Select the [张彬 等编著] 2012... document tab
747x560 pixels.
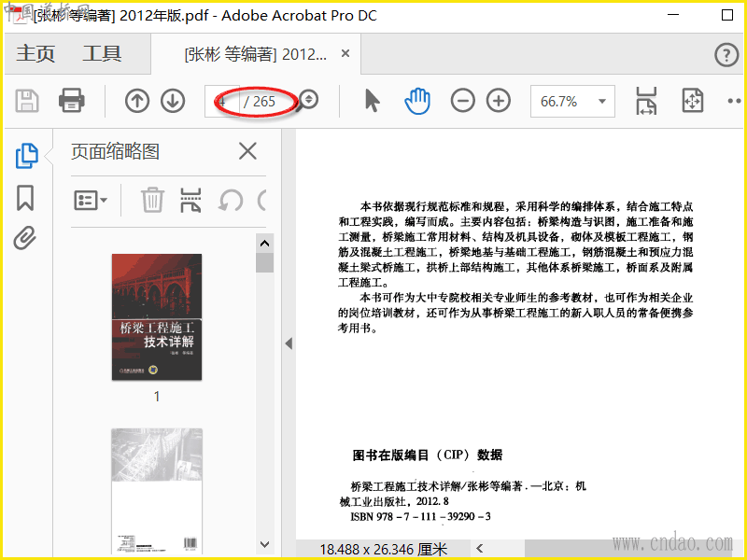click(255, 54)
